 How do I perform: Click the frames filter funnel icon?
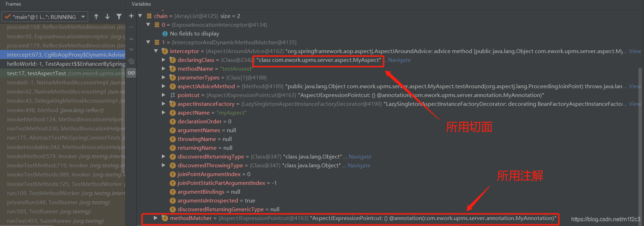[119, 17]
